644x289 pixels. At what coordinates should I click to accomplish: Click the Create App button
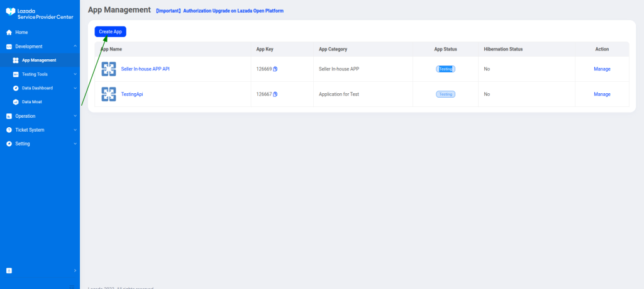[x=110, y=31]
